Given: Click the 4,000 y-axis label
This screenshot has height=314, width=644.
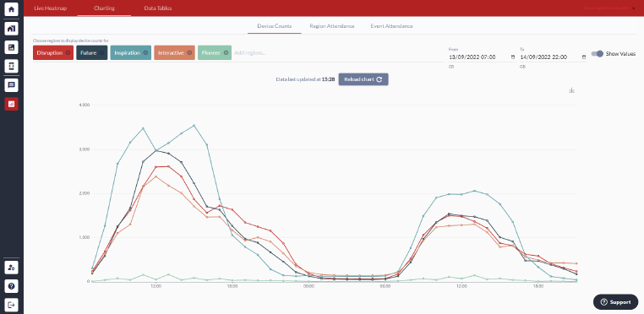Looking at the screenshot, I should [x=84, y=105].
